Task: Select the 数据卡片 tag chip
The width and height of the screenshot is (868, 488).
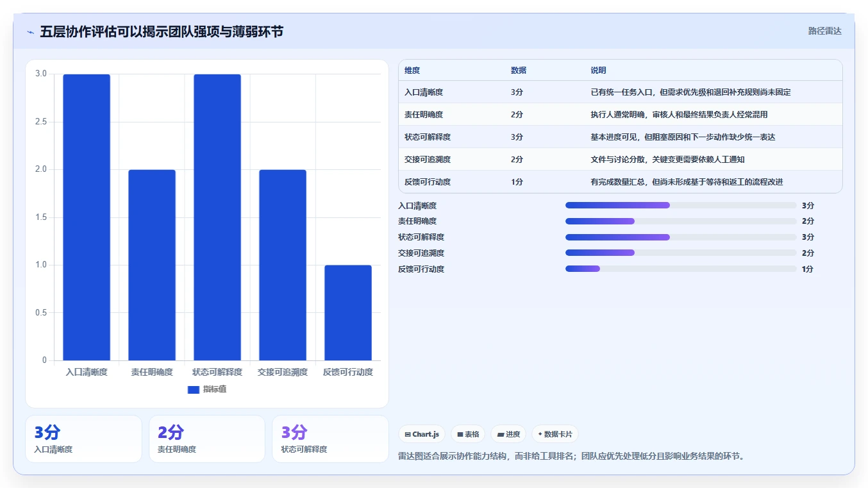Action: pos(555,434)
